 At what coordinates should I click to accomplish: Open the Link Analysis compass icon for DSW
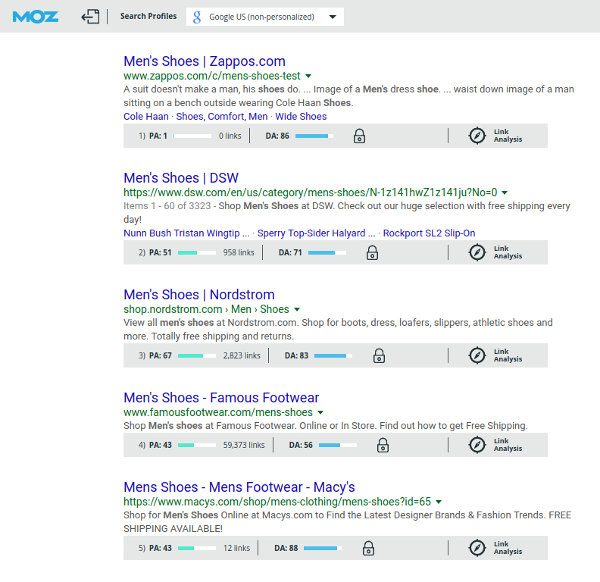coord(477,252)
